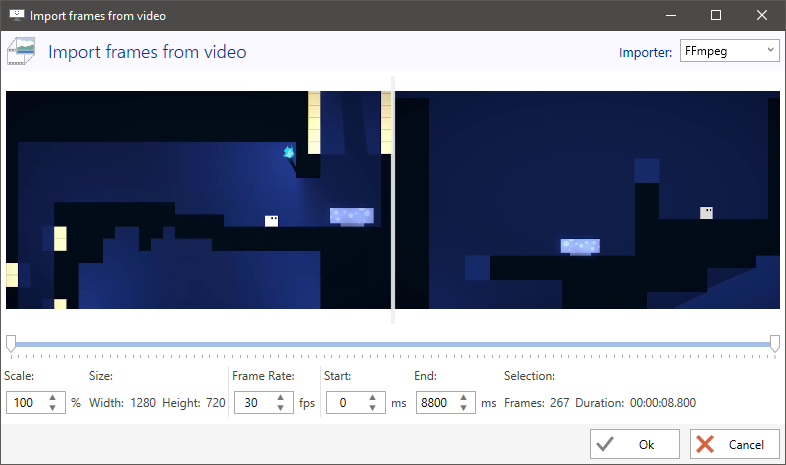Click the left selection range slider handle

[11, 343]
